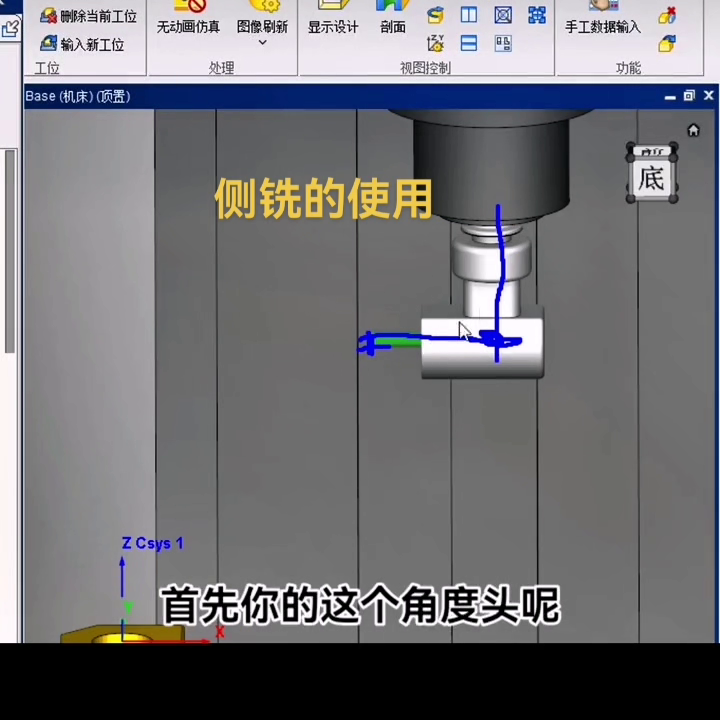Click the yellow cube with blue arrow icon

(x=667, y=43)
